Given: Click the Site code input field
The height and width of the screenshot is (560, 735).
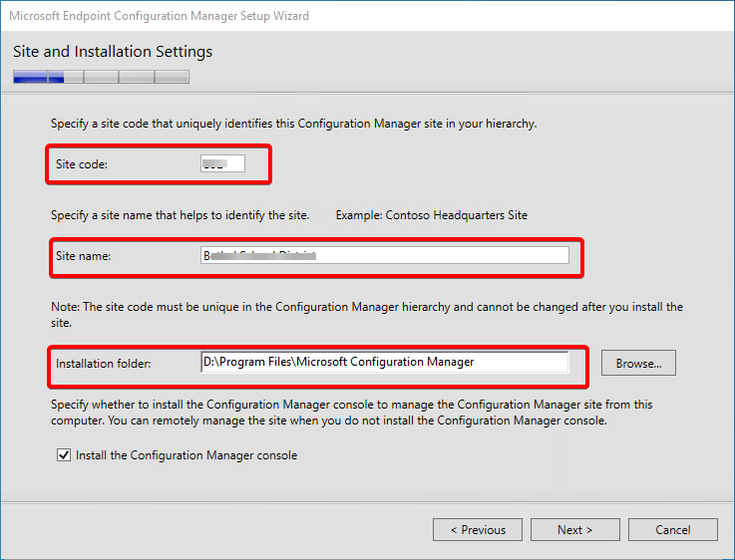Looking at the screenshot, I should [x=222, y=163].
